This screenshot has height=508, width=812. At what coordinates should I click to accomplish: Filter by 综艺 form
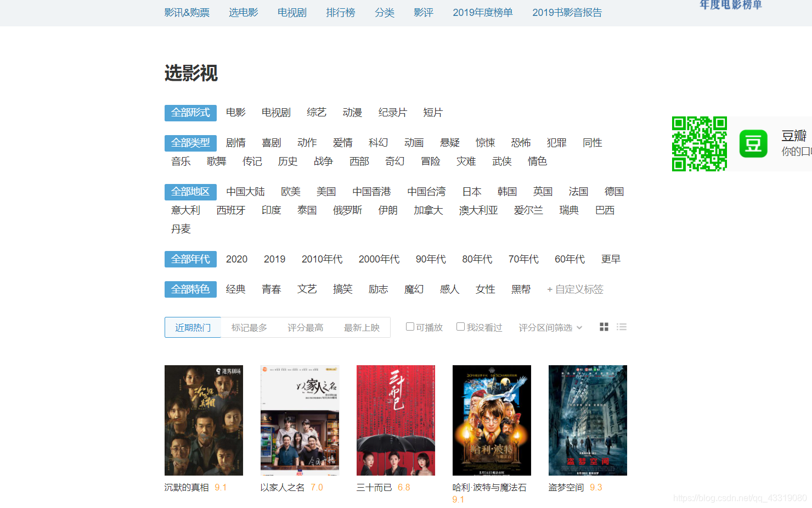[317, 113]
